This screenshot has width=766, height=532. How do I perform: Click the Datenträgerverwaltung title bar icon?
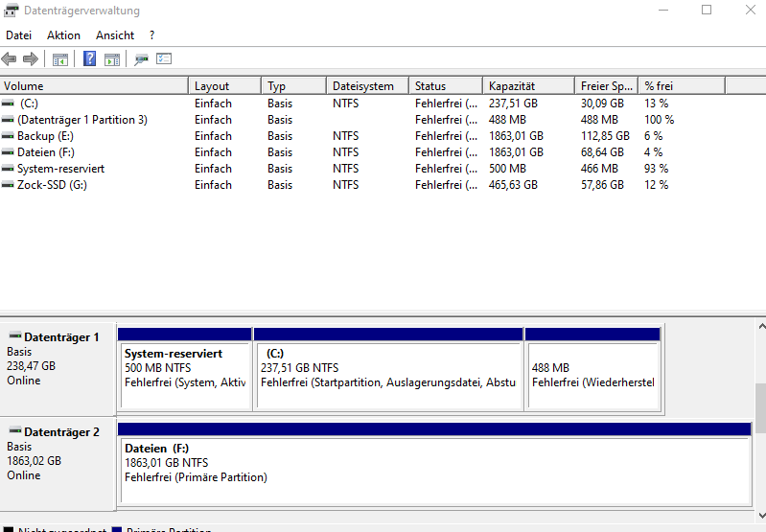(x=11, y=11)
